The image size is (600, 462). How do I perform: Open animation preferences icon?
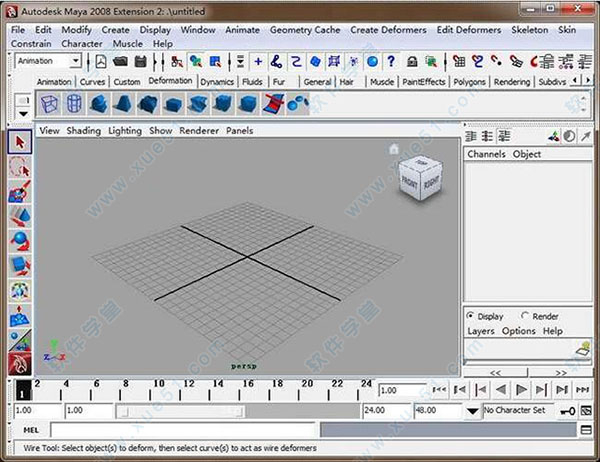pyautogui.click(x=586, y=411)
